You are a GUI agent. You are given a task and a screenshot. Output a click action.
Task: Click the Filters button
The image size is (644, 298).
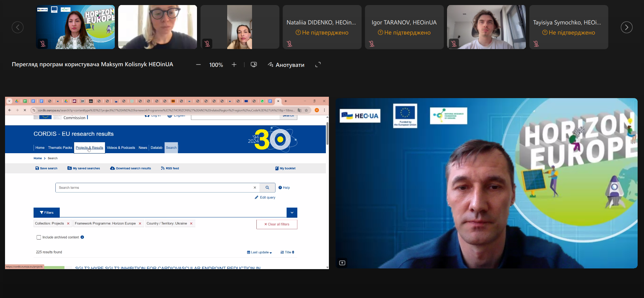[x=47, y=212]
